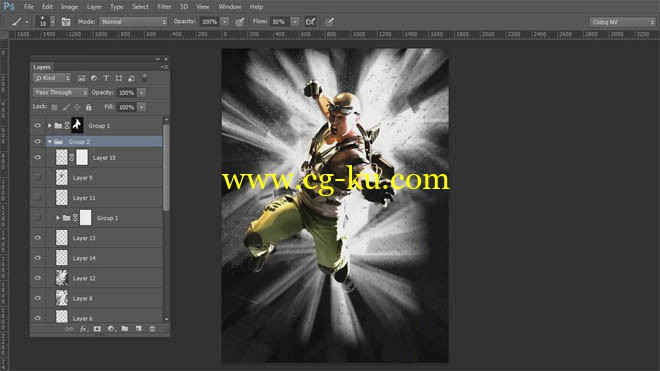Click the add layer mask icon
Image resolution: width=660 pixels, height=371 pixels.
[x=97, y=329]
